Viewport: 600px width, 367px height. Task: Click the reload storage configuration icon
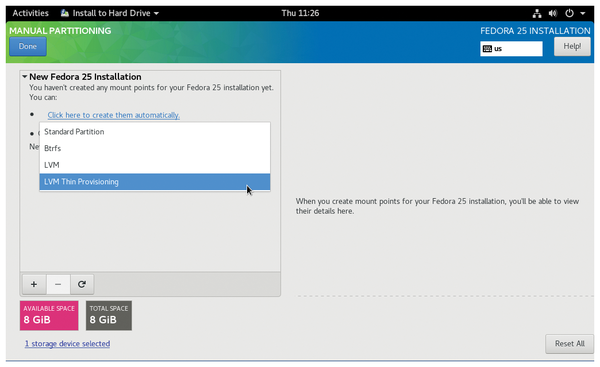(82, 284)
